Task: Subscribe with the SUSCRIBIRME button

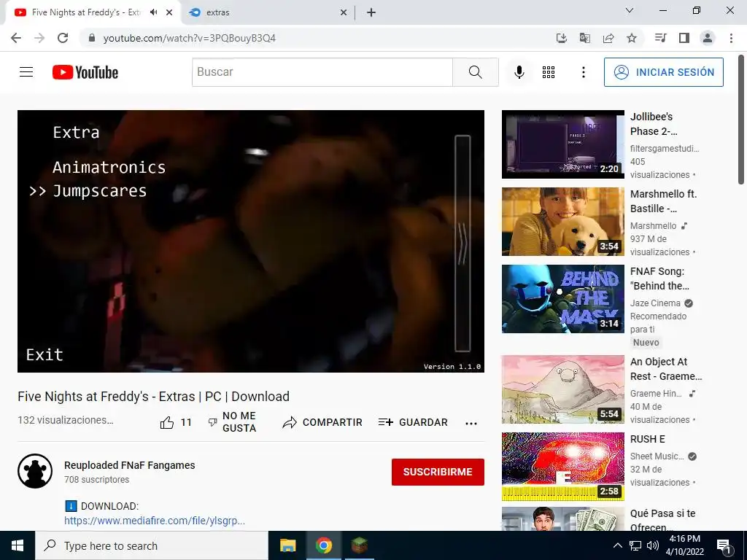Action: point(438,472)
